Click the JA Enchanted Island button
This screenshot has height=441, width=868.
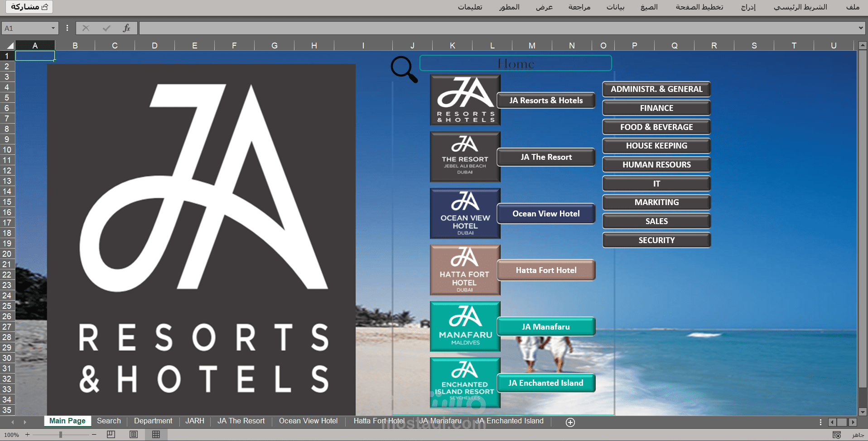click(x=546, y=383)
